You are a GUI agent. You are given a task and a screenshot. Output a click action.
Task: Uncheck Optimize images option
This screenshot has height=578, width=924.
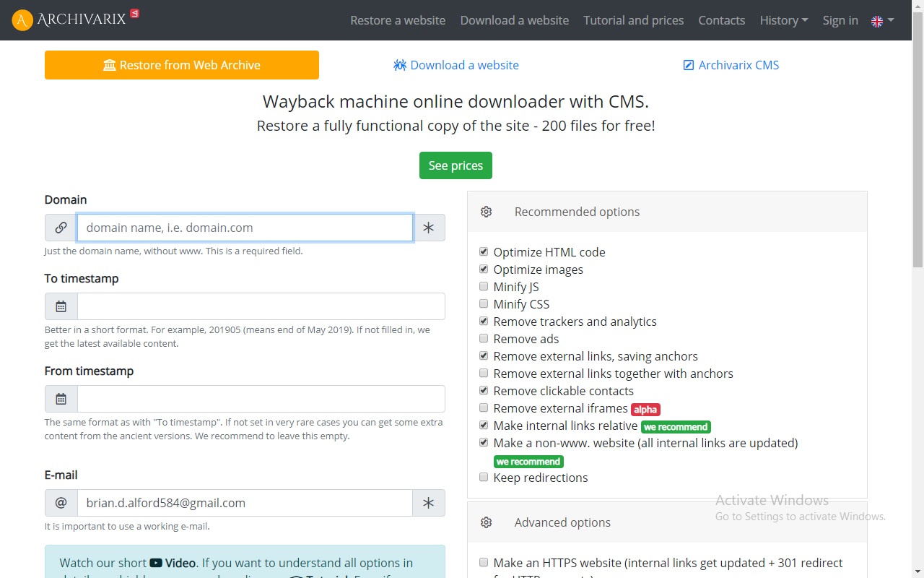(x=484, y=269)
